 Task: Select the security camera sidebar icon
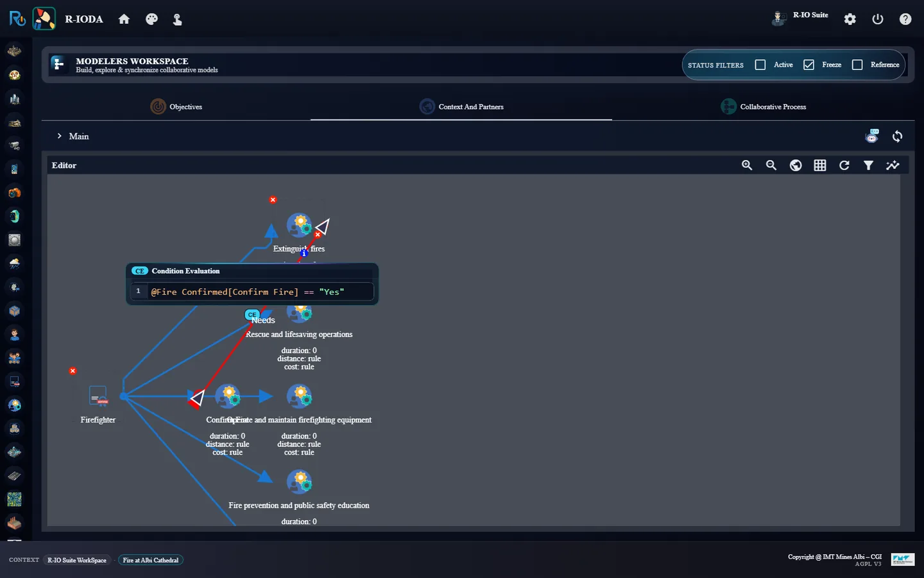(14, 146)
